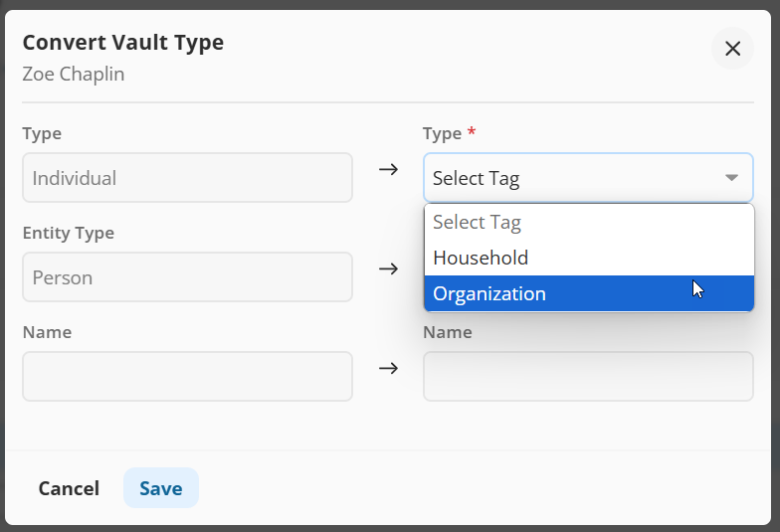This screenshot has width=780, height=532.
Task: Pick the Select Tag placeholder option in the list
Action: click(478, 223)
